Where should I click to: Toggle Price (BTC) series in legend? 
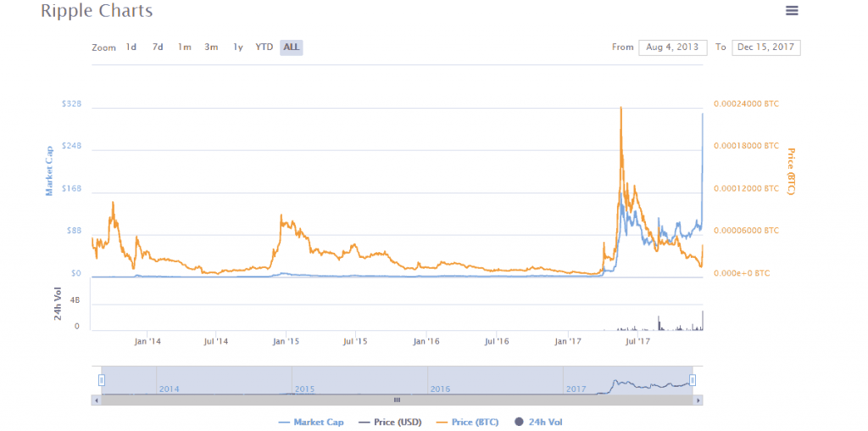[468, 423]
